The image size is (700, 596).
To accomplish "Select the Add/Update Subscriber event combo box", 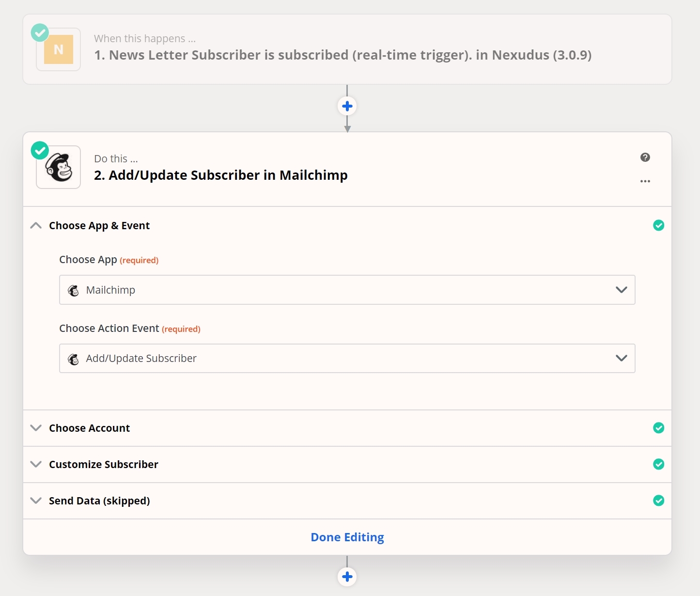I will pyautogui.click(x=347, y=358).
